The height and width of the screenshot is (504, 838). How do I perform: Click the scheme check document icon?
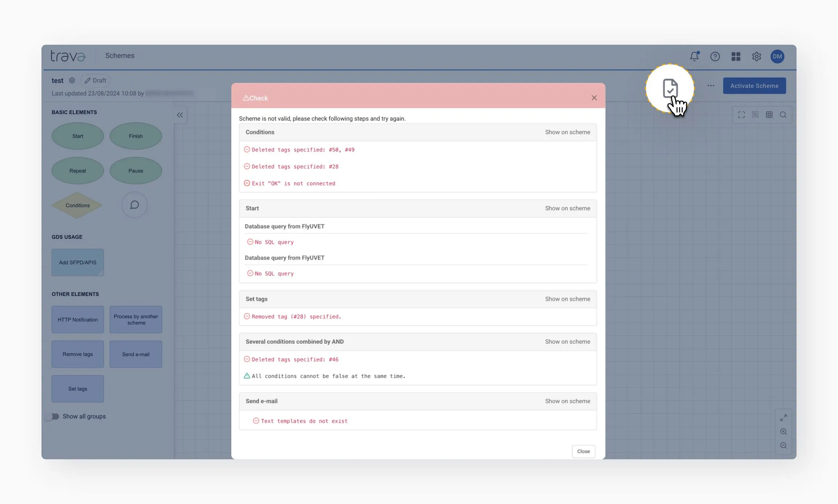click(670, 88)
